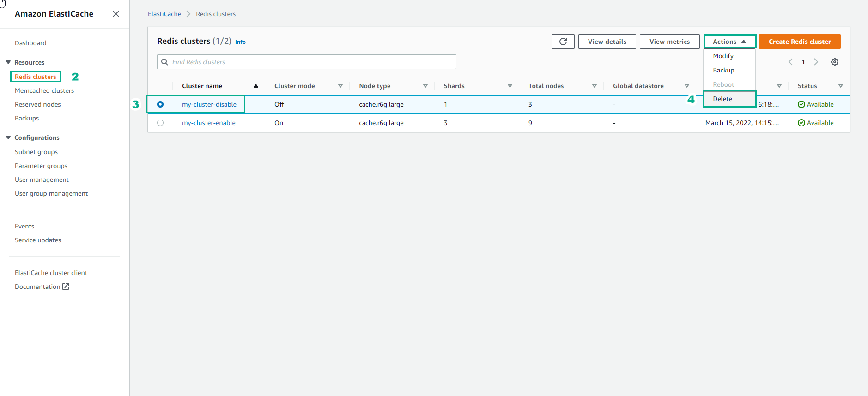The width and height of the screenshot is (868, 396).
Task: Go to previous page arrow
Action: [x=790, y=62]
